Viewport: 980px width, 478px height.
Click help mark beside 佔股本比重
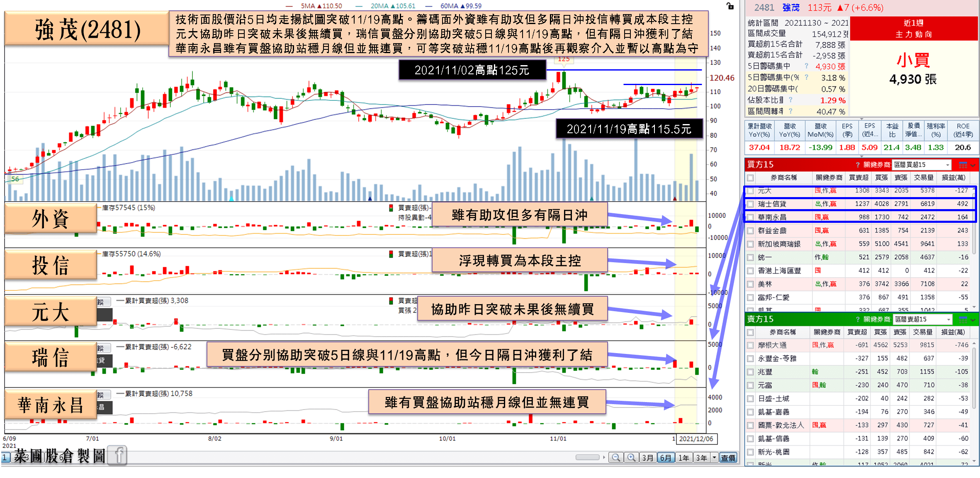click(790, 100)
